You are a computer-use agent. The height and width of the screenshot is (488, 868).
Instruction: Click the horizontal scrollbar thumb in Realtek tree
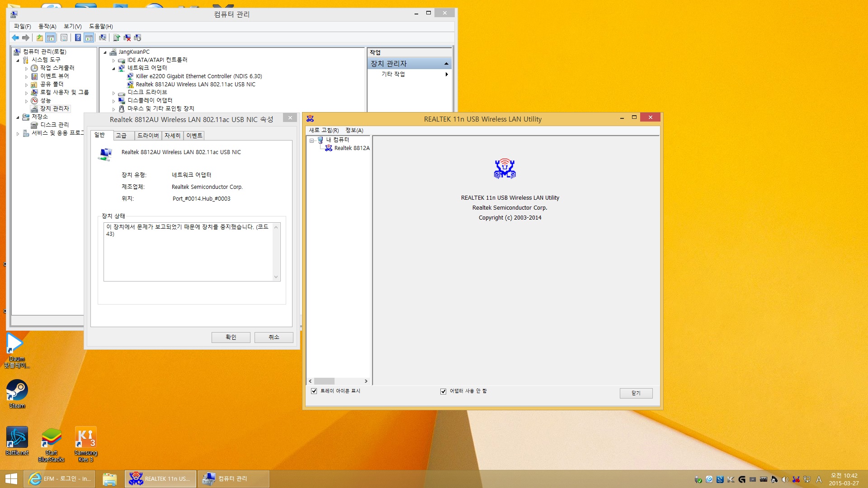coord(324,381)
